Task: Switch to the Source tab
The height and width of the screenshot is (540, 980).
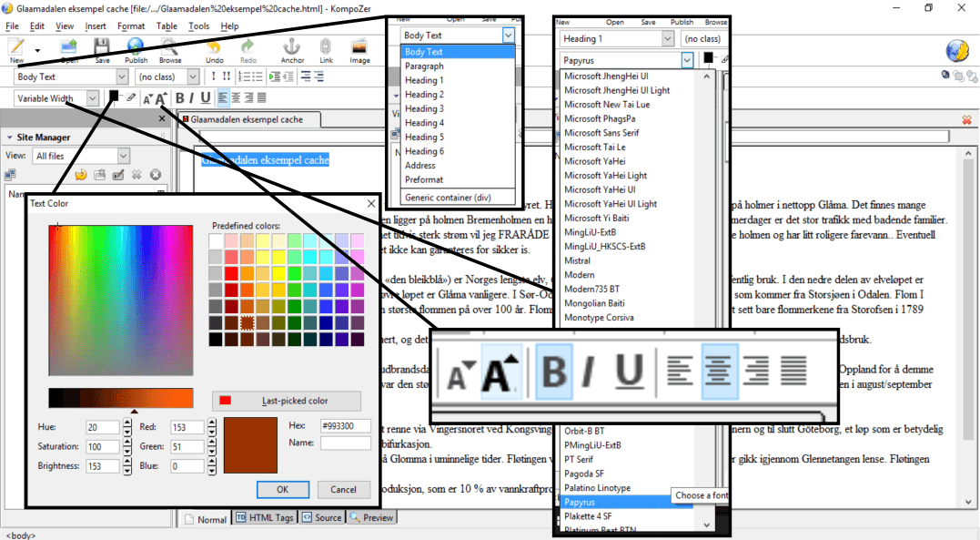Action: point(322,517)
